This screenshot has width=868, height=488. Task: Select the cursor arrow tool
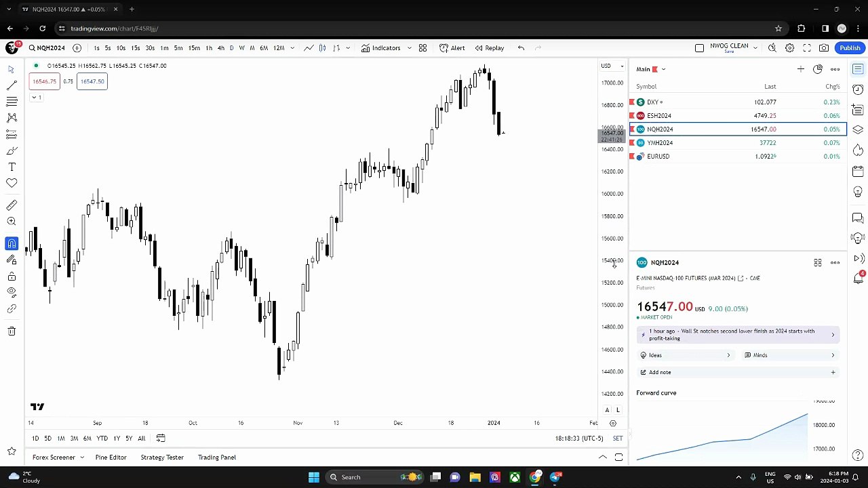(x=12, y=69)
